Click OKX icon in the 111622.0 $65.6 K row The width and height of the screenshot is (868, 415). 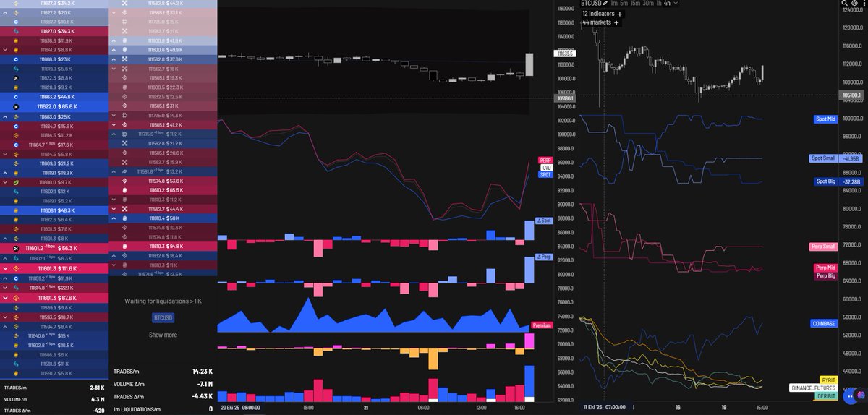tap(16, 106)
